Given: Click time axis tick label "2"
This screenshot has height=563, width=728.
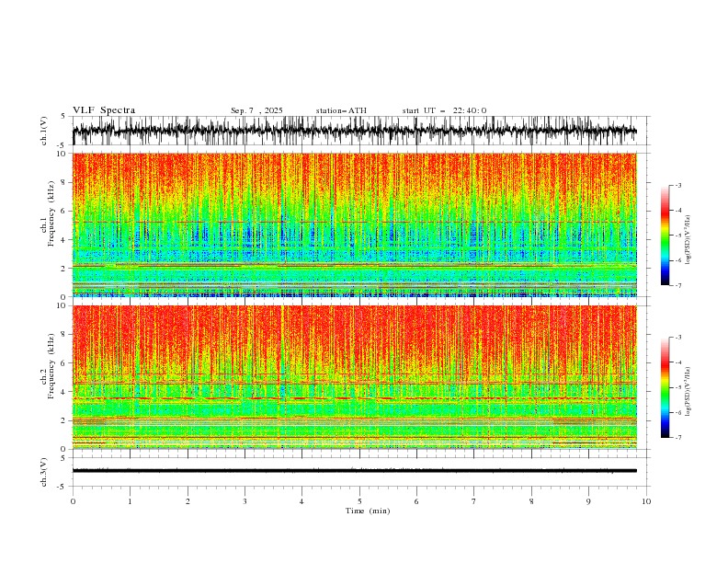Looking at the screenshot, I should point(188,501).
